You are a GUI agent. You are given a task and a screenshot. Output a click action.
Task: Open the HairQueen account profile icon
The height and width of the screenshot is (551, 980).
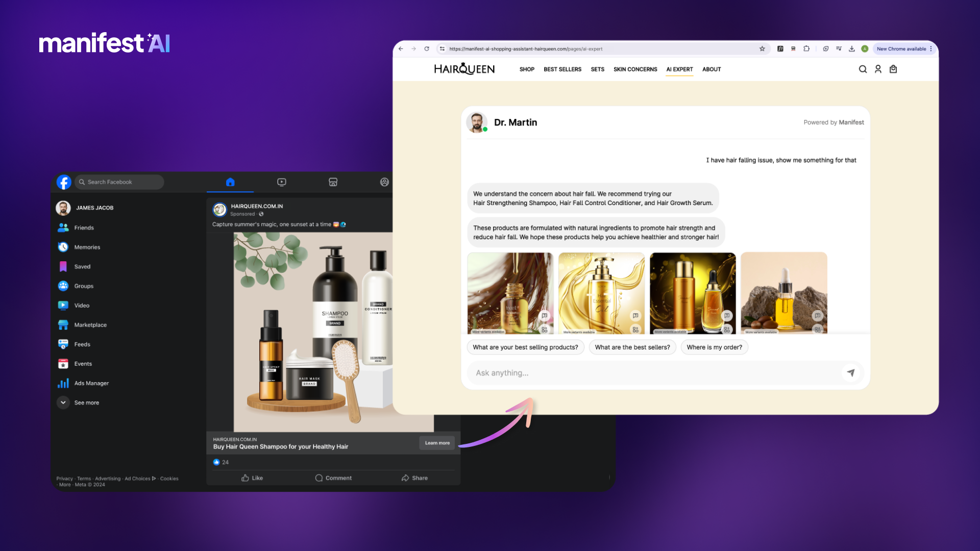[x=878, y=69]
